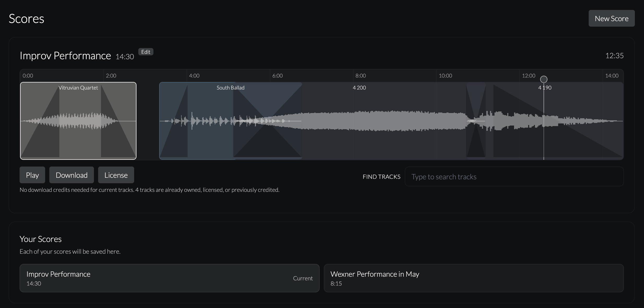Open the Improv Performance saved score card

(169, 278)
